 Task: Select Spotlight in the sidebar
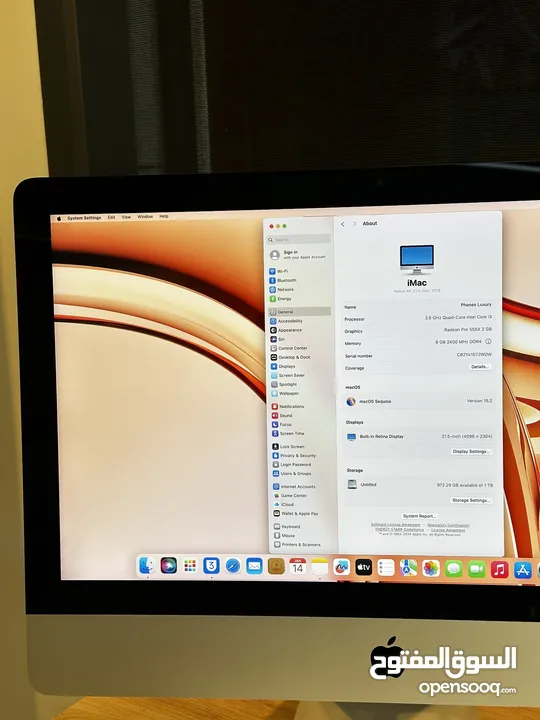284,384
